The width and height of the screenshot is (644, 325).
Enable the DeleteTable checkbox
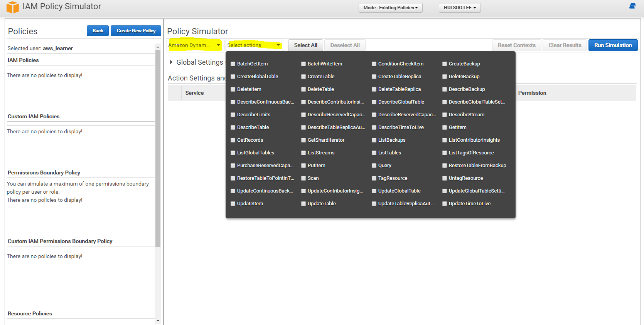click(x=303, y=89)
